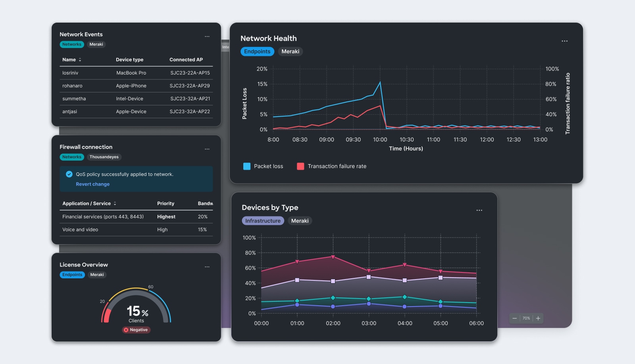Click the packet loss peak near 10:00
The width and height of the screenshot is (635, 364).
click(380, 82)
